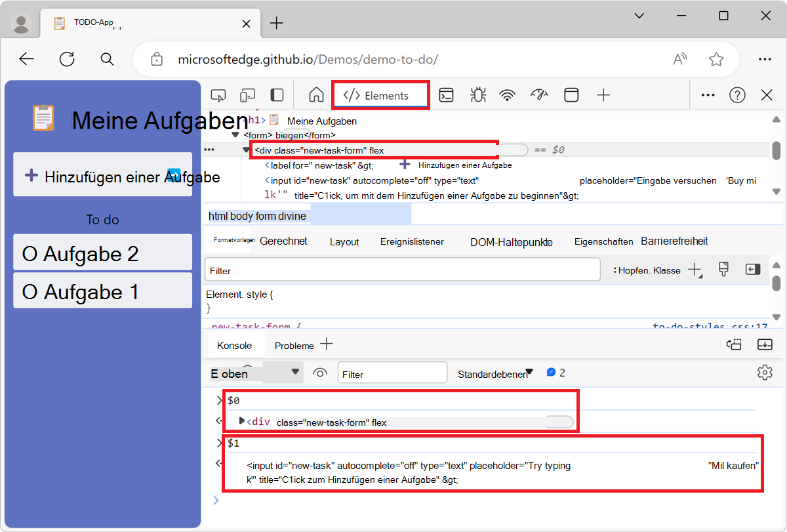787x532 pixels.
Task: Expand the $0 div result in Console
Action: 241,421
